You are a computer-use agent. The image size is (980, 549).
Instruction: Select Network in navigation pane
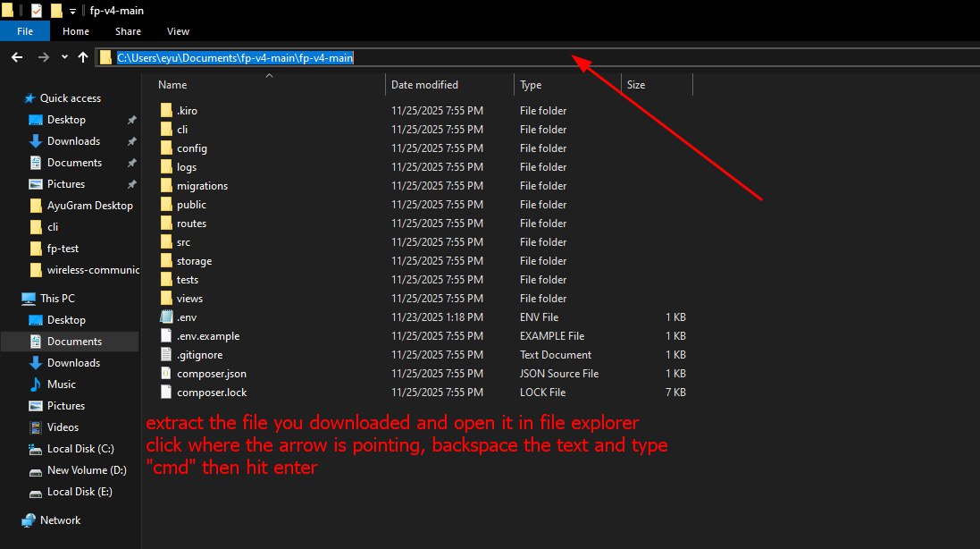tap(60, 520)
